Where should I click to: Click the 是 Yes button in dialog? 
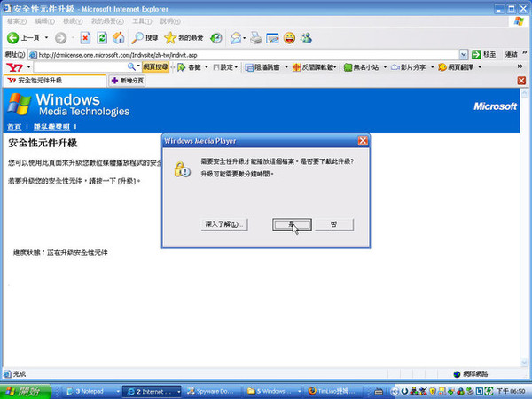(x=292, y=224)
